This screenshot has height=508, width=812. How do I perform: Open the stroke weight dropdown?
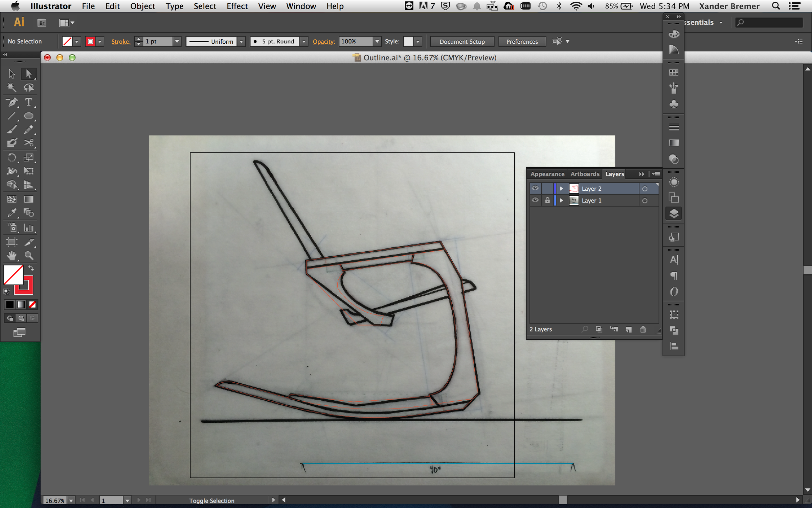coord(177,41)
